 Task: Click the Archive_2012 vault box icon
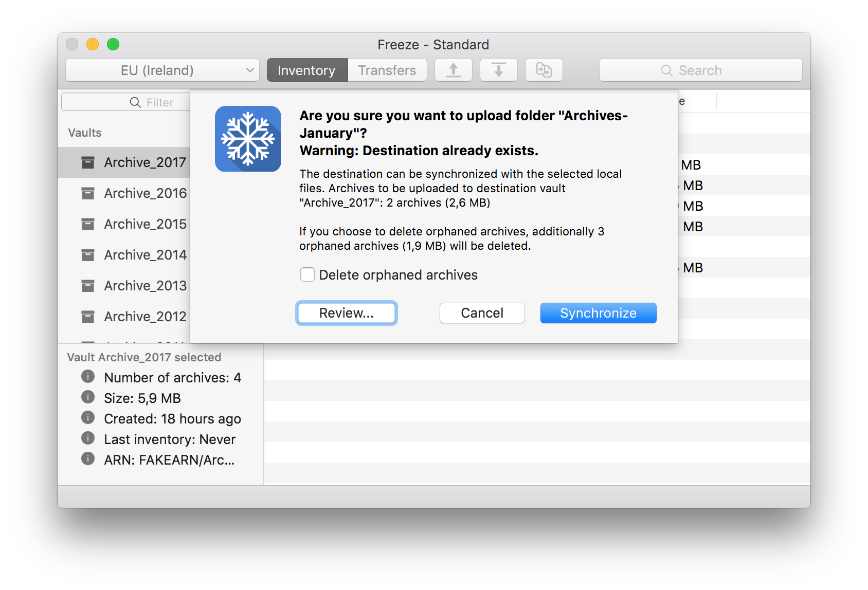88,317
